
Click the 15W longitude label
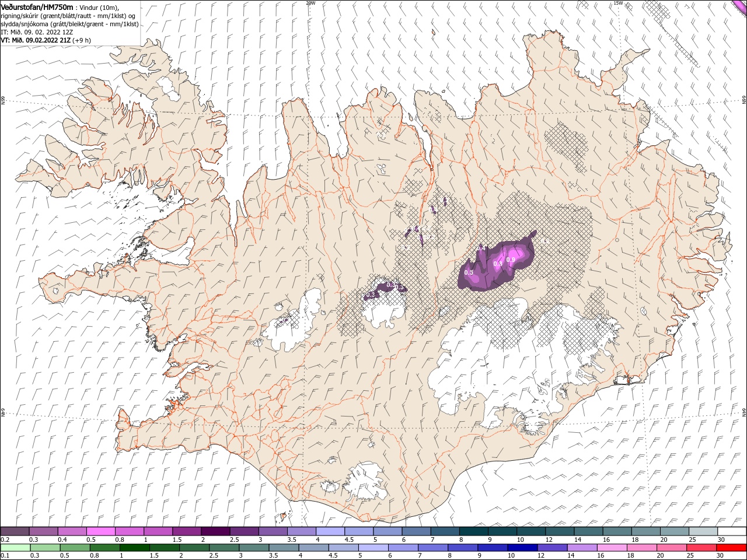click(618, 2)
